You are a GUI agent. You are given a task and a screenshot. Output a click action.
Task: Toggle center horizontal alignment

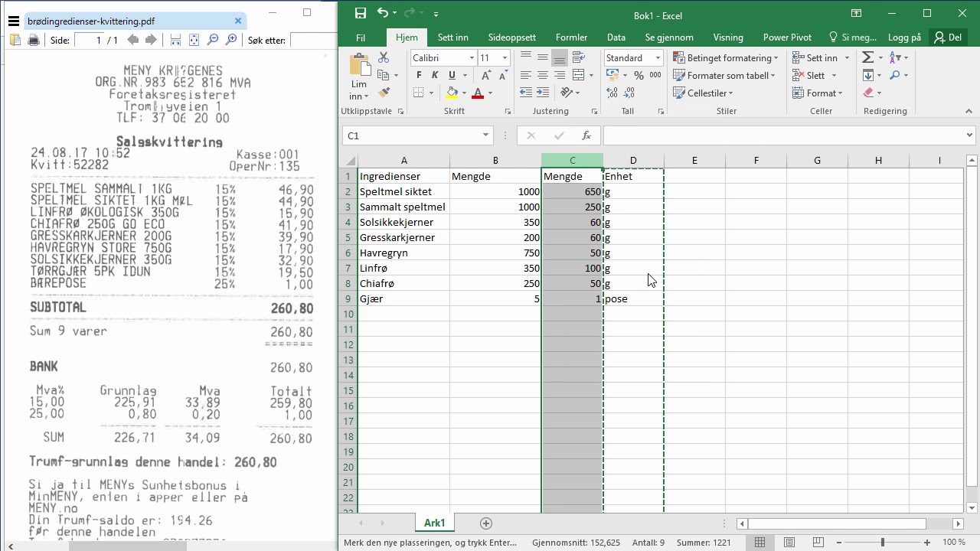coord(543,75)
